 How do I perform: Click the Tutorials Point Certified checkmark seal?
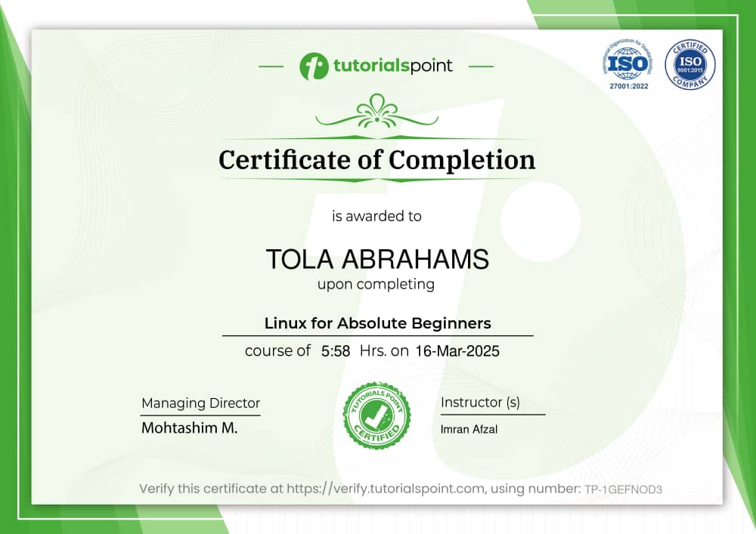(376, 415)
